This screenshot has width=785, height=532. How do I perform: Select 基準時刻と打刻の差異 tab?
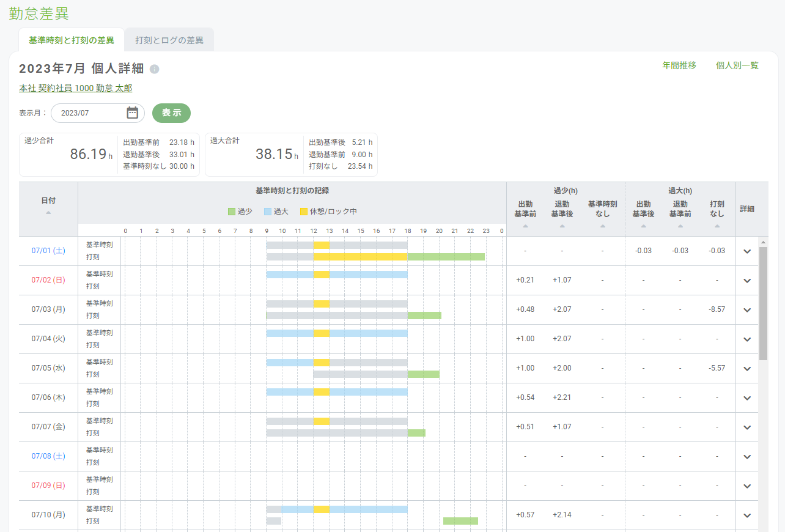pos(72,40)
